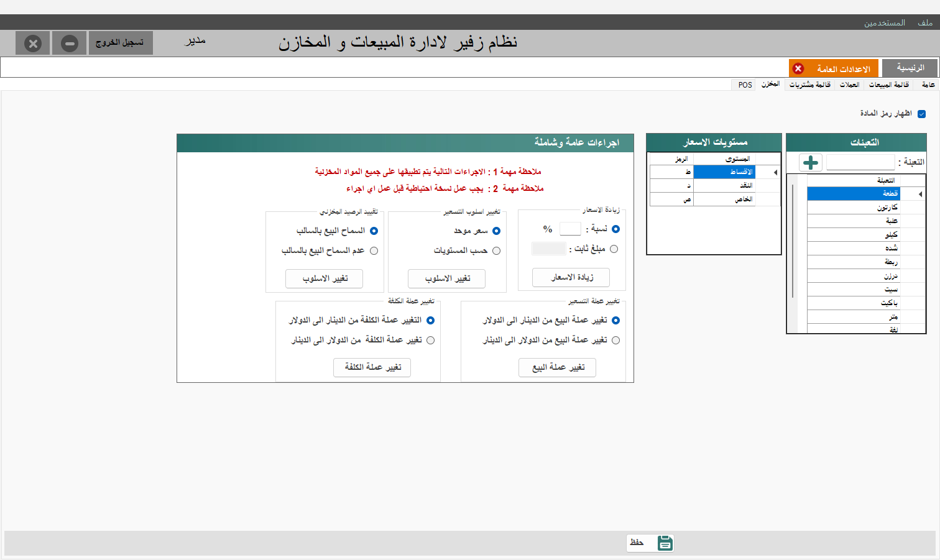Click the التعبئة name input field
This screenshot has width=940, height=560.
(x=860, y=162)
